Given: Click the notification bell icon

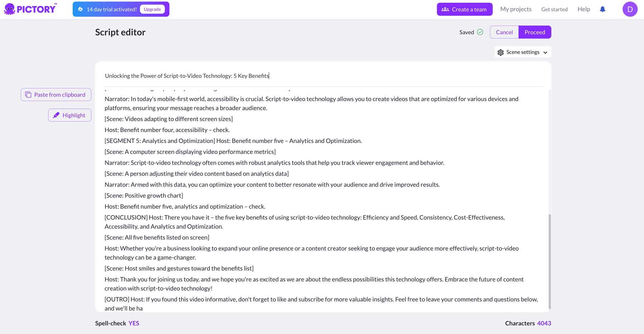Looking at the screenshot, I should [602, 9].
